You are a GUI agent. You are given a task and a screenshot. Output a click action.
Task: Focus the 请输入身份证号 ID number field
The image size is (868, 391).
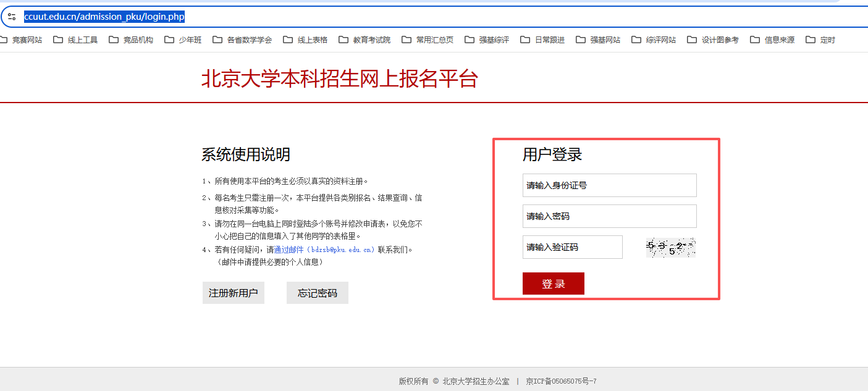pyautogui.click(x=609, y=185)
